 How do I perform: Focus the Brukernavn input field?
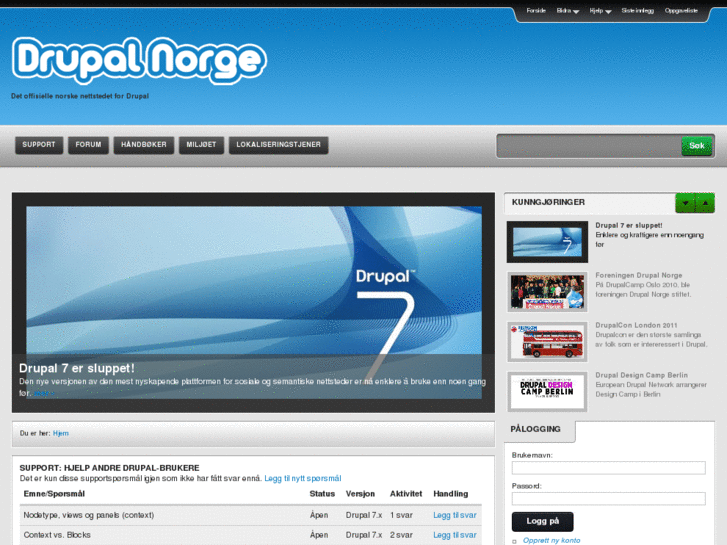coord(608,468)
